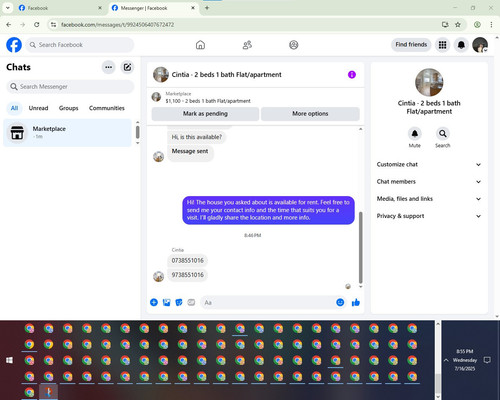
Task: Click Find friends button
Action: [411, 44]
